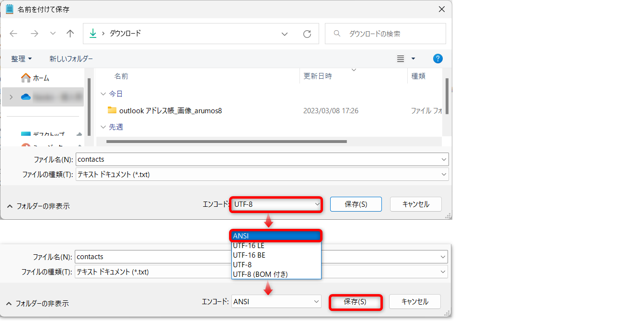644x321 pixels.
Task: Open the UTF-8 encoding dropdown
Action: [276, 204]
